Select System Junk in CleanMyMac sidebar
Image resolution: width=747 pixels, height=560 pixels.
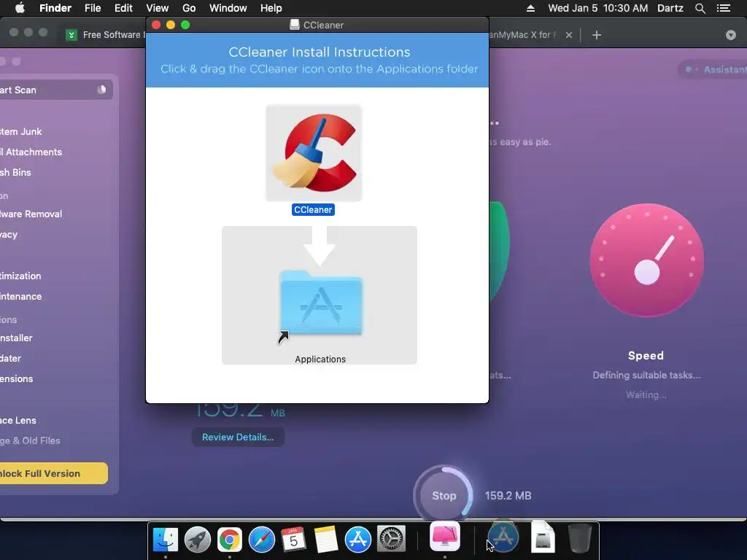tap(21, 131)
